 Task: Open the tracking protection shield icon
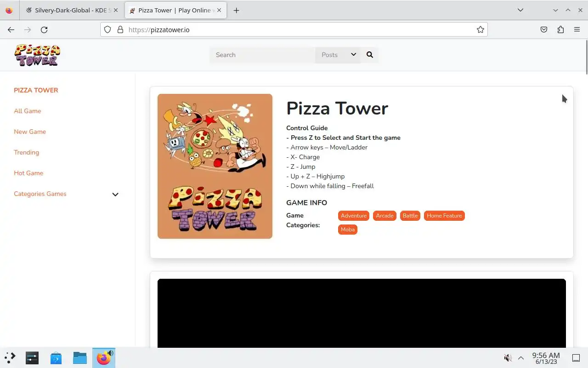tap(107, 29)
